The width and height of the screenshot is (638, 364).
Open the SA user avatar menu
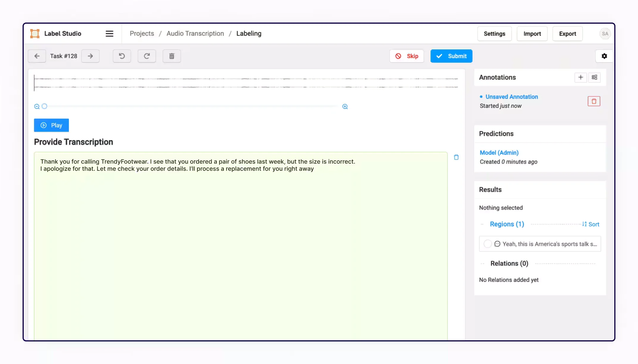tap(605, 33)
